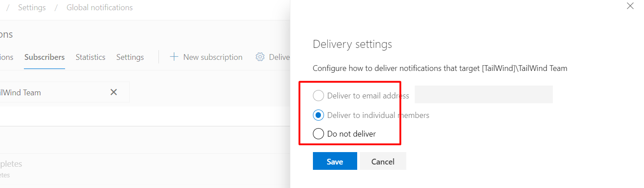Viewport: 644px width, 188px height.
Task: Switch to the partially visible leftmost tab ending in 'ons'
Action: coord(6,57)
